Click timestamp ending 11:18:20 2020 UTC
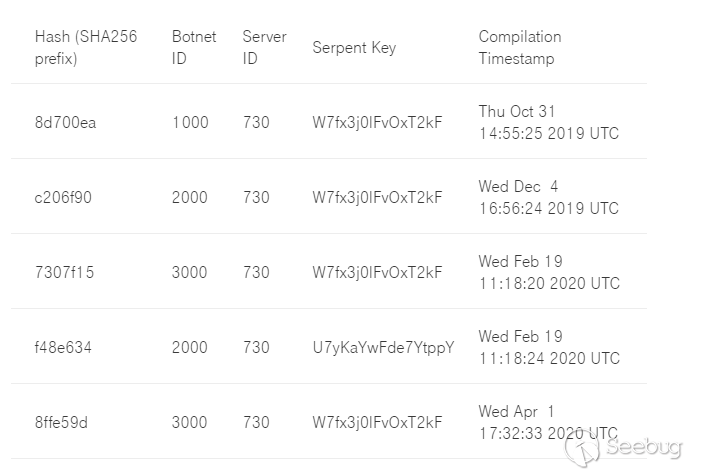The image size is (710, 475). [548, 272]
